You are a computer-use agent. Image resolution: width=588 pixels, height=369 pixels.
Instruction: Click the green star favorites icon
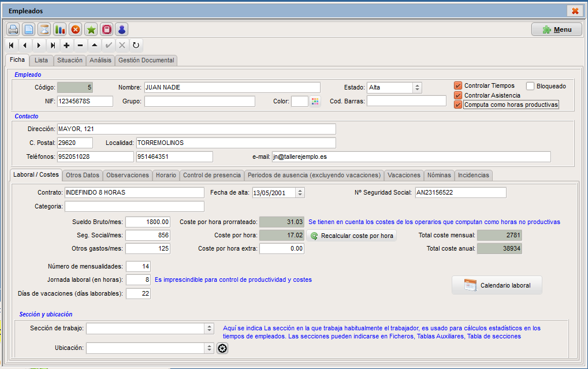[x=91, y=29]
